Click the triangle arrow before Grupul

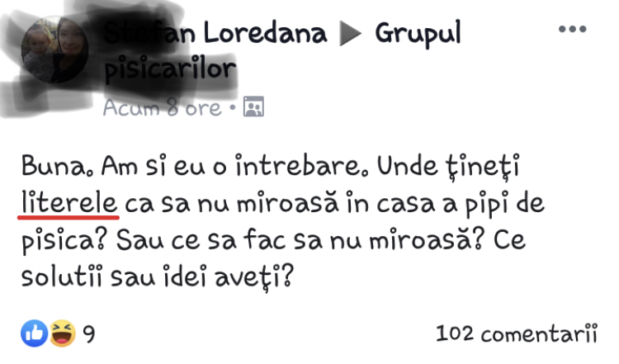click(x=350, y=34)
